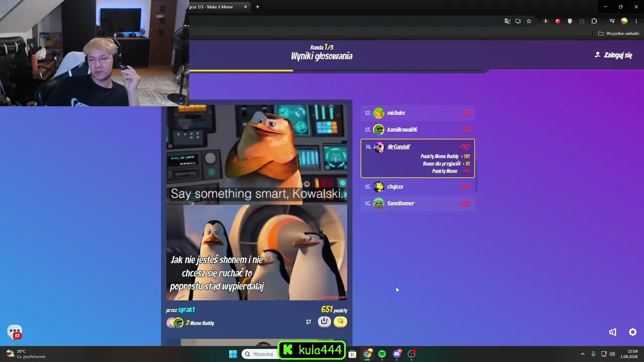
Task: Open the weather widget showing 20°C
Action: click(x=25, y=354)
